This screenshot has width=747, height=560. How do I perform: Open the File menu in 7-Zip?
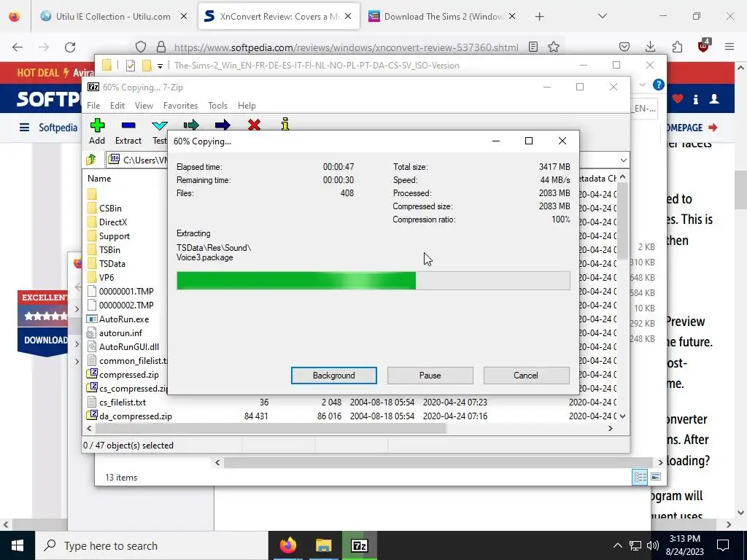[x=93, y=105]
